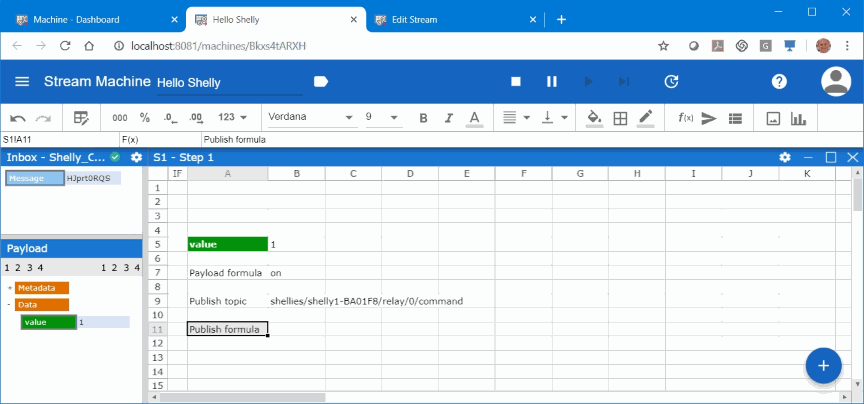This screenshot has height=404, width=864.
Task: Collapse the Data tree node
Action: pos(9,305)
